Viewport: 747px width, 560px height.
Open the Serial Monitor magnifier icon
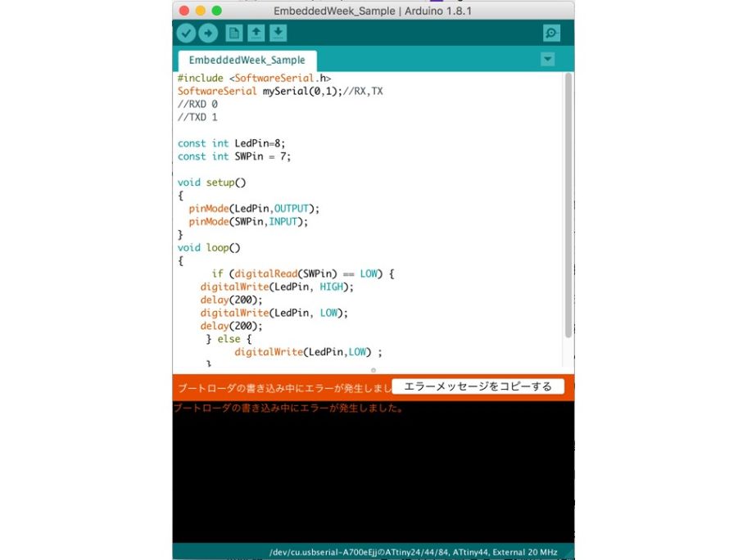(x=551, y=34)
